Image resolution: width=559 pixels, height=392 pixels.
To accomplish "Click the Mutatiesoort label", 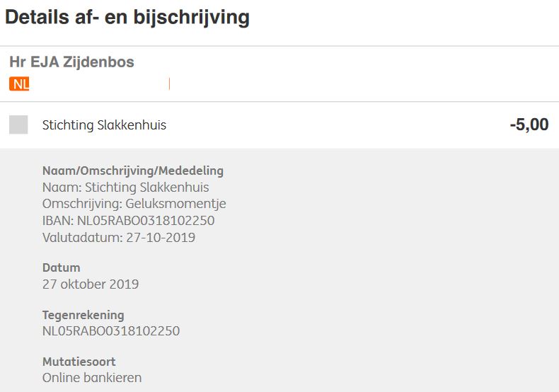I will click(x=79, y=362).
